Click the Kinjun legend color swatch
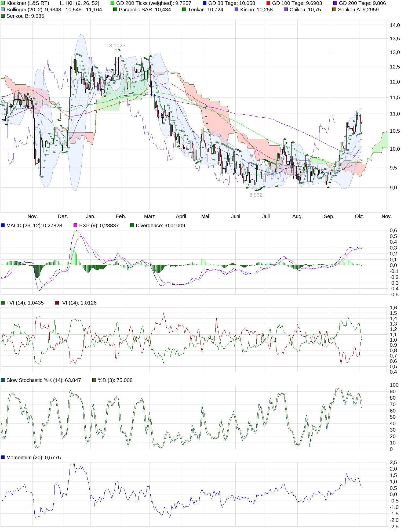Viewport: 408px width, 532px height. tap(236, 10)
